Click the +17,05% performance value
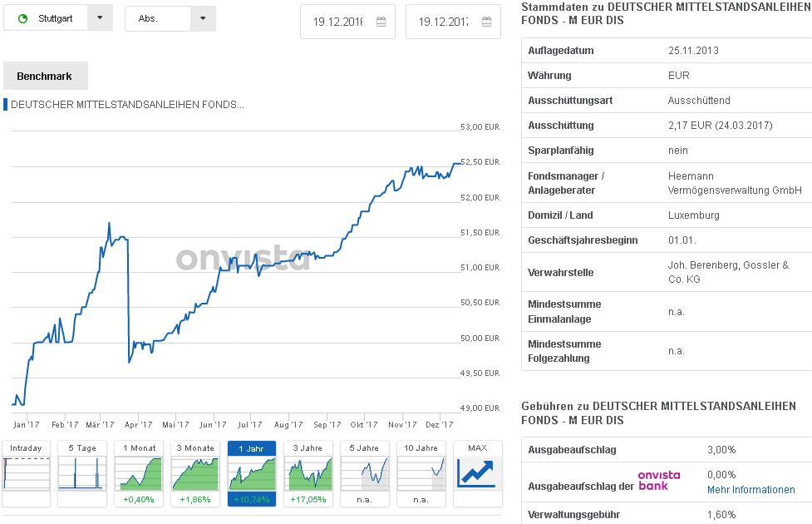This screenshot has height=524, width=812. click(308, 500)
